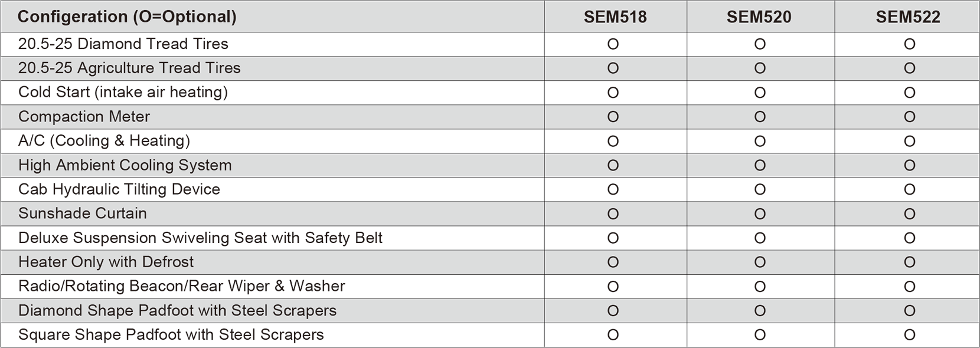Click the SEM518 option marker for Compaction Meter
Screen dimensions: 980x348
tap(613, 117)
